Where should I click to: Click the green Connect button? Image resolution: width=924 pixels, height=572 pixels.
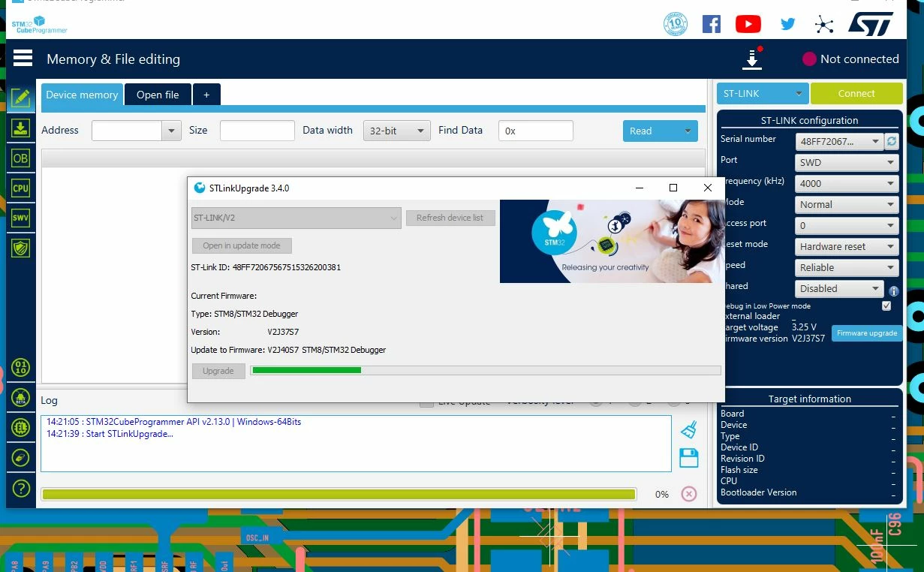tap(856, 94)
